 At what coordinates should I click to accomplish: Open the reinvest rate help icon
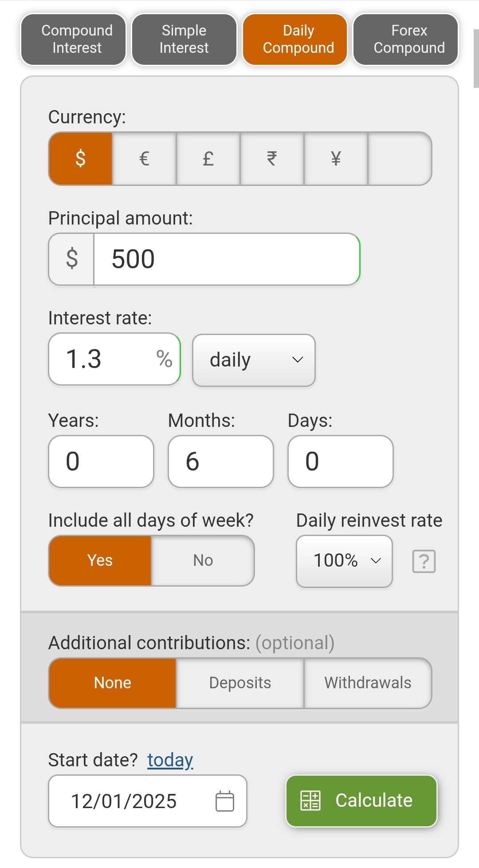(x=424, y=561)
